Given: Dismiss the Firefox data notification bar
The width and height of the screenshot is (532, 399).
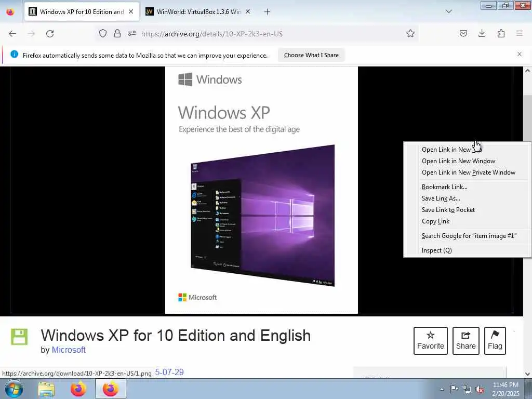Looking at the screenshot, I should [520, 54].
